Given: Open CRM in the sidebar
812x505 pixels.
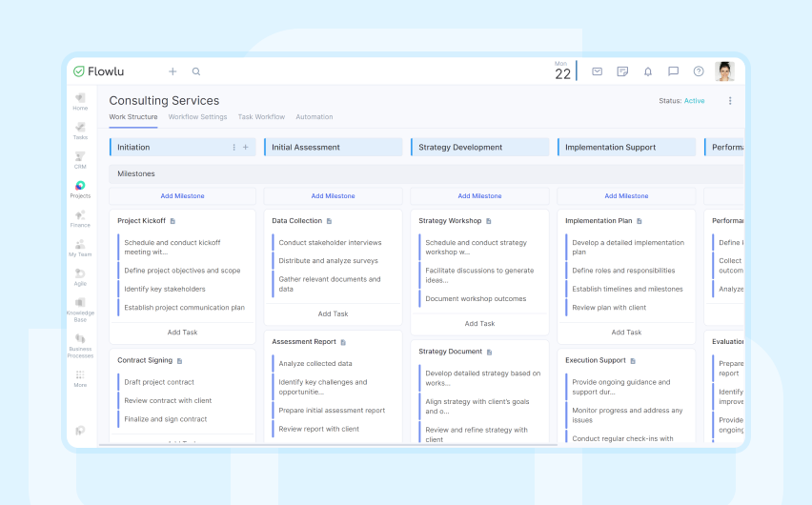Looking at the screenshot, I should 80,160.
